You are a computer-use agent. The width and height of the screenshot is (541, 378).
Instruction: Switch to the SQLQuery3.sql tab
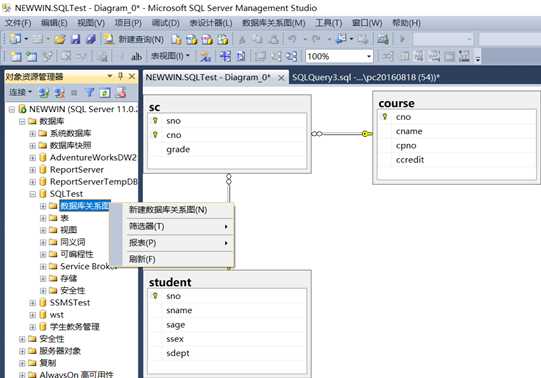[x=366, y=77]
